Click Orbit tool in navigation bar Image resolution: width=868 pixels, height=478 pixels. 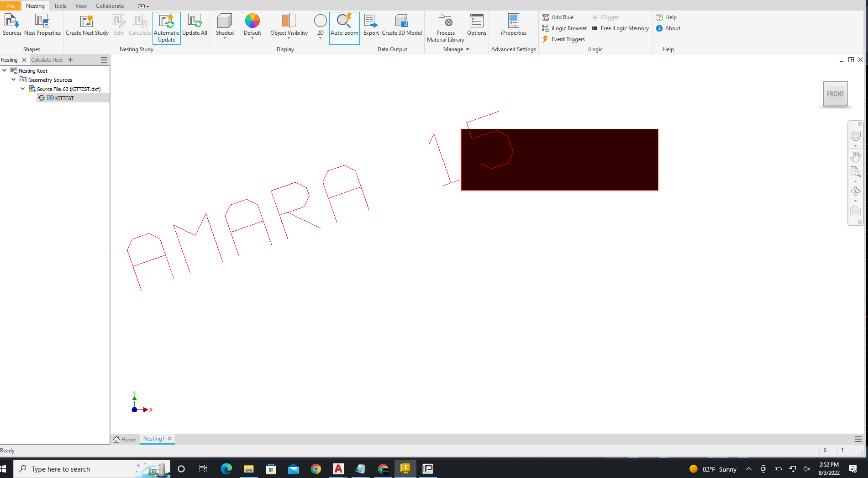855,191
